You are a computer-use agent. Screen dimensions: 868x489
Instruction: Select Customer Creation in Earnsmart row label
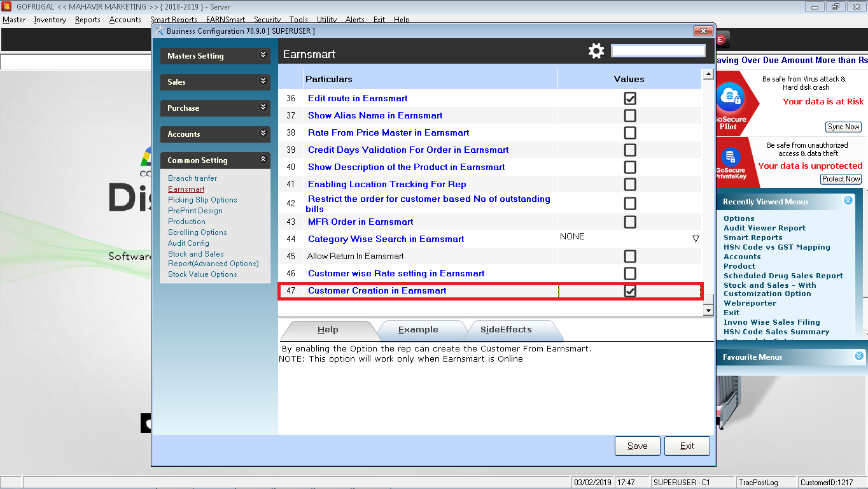click(377, 291)
